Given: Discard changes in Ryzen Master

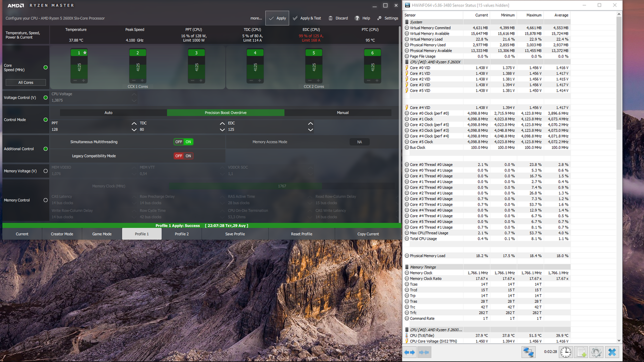Looking at the screenshot, I should coord(338,18).
